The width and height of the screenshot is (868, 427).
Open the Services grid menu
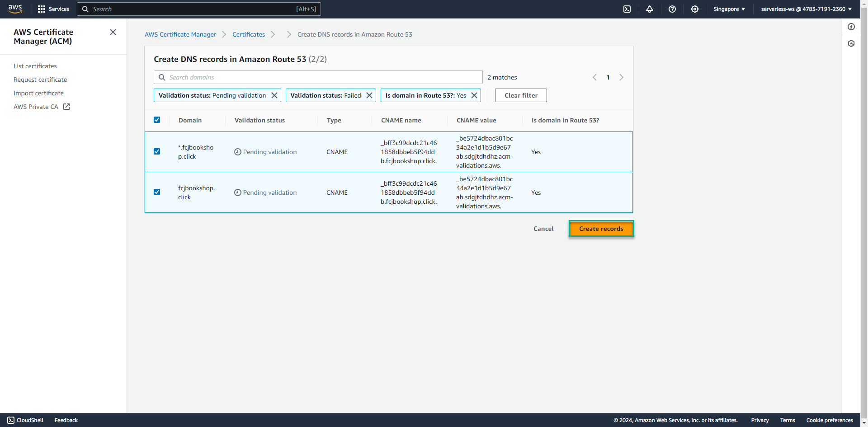(53, 9)
